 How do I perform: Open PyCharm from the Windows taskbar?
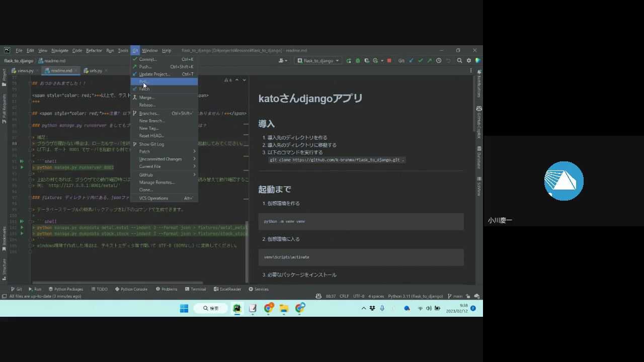coord(237,308)
